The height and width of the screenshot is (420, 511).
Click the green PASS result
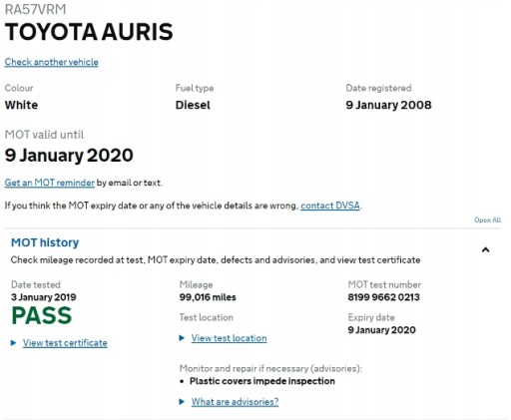(42, 315)
